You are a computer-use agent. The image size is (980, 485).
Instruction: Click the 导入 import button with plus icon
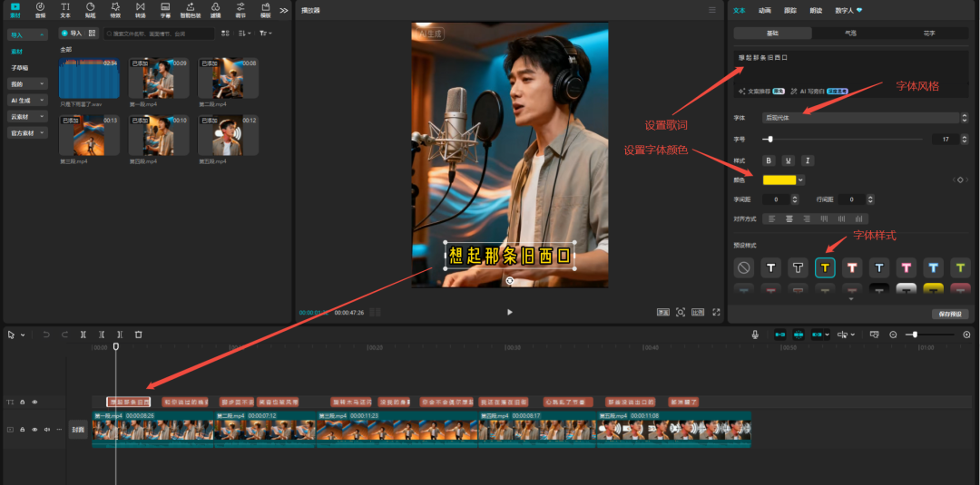tap(72, 33)
